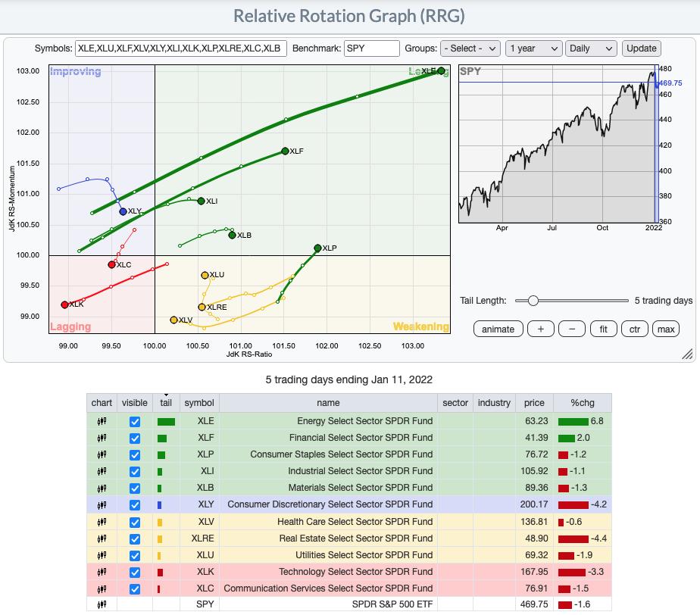Open the XLRE row chart icon
This screenshot has height=615, width=700.
click(102, 539)
